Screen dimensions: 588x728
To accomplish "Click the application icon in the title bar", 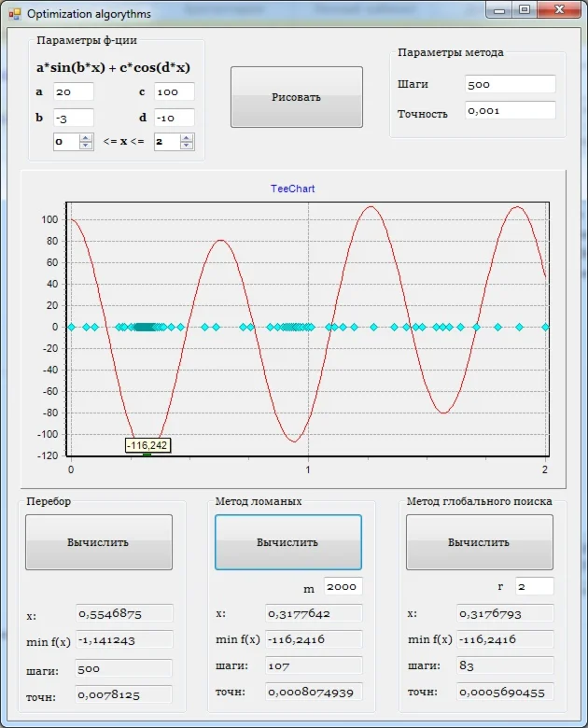I will (14, 14).
